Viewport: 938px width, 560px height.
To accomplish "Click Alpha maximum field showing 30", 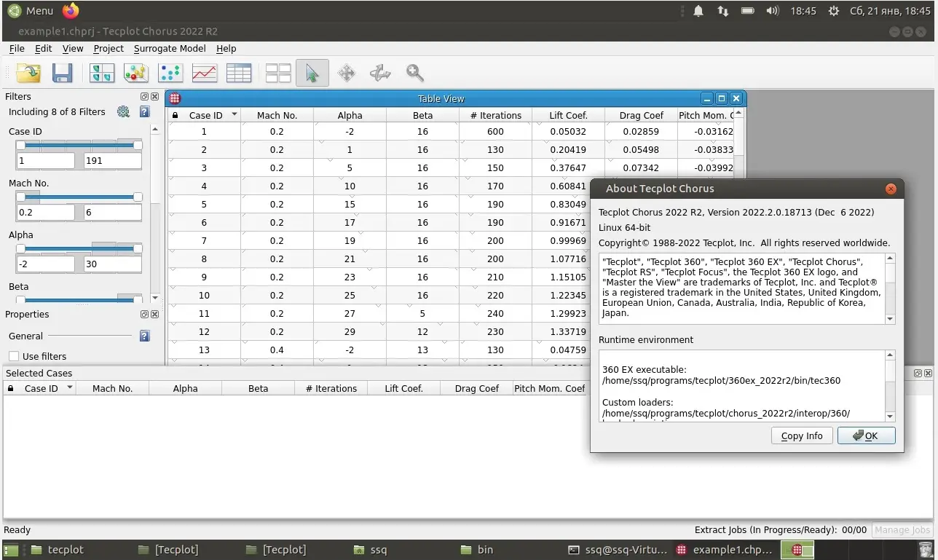I will pos(112,264).
